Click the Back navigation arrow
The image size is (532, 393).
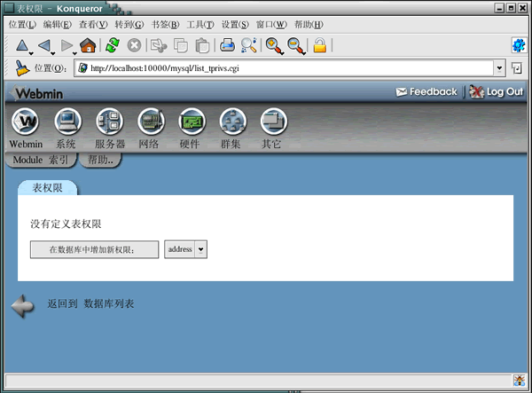44,45
